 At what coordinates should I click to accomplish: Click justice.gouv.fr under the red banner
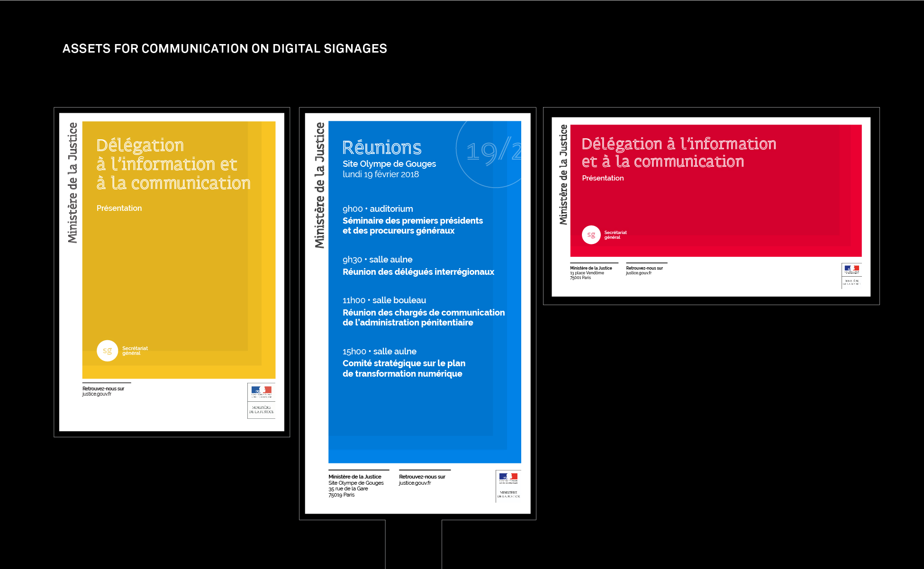coord(639,273)
